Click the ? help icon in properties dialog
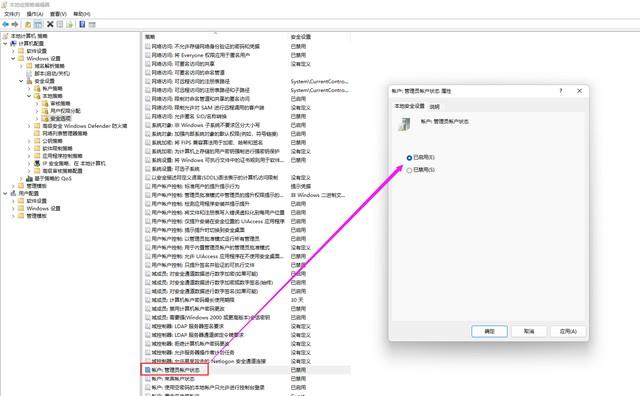The width and height of the screenshot is (640, 396). 561,91
